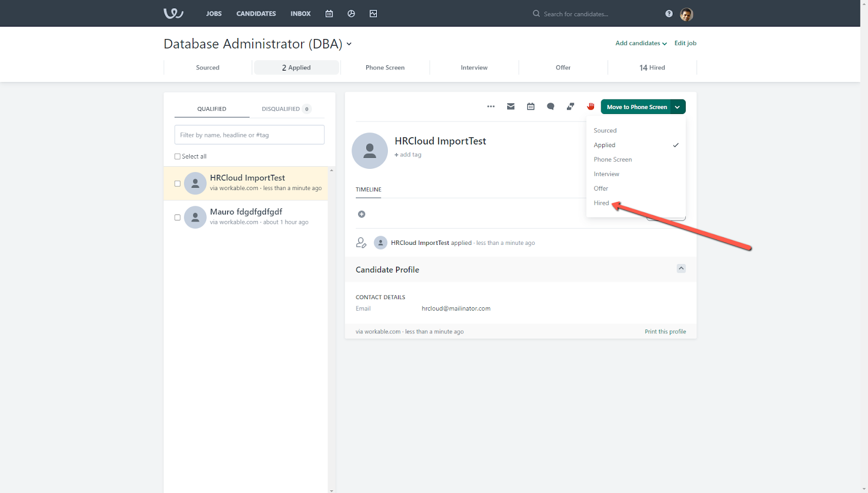Check the Mauro fdgdfgdfgdf candidate checkbox

pos(177,217)
